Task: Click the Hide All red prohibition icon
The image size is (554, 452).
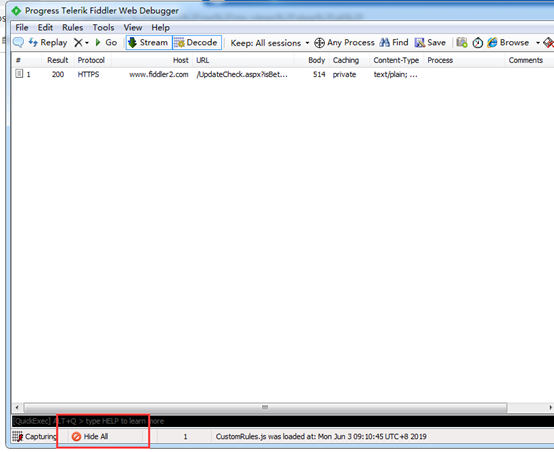Action: pyautogui.click(x=76, y=437)
